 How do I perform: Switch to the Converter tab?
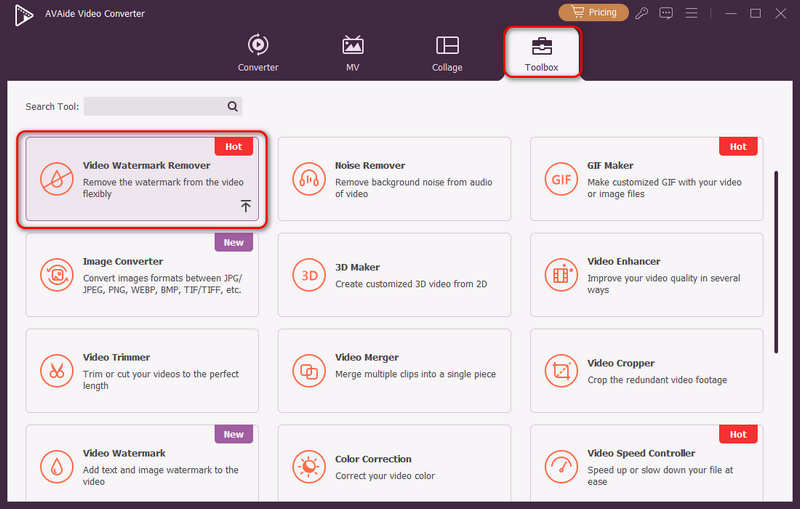coord(258,53)
